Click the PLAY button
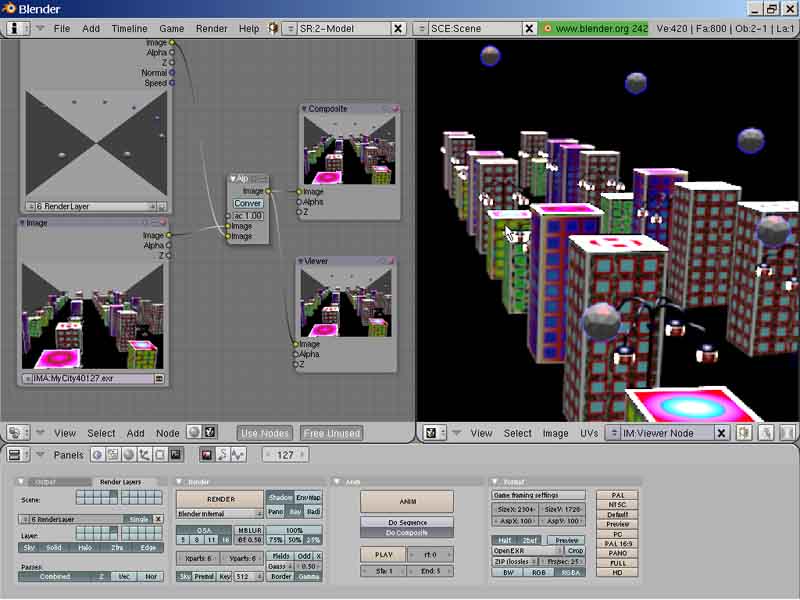The width and height of the screenshot is (800, 600). click(383, 555)
